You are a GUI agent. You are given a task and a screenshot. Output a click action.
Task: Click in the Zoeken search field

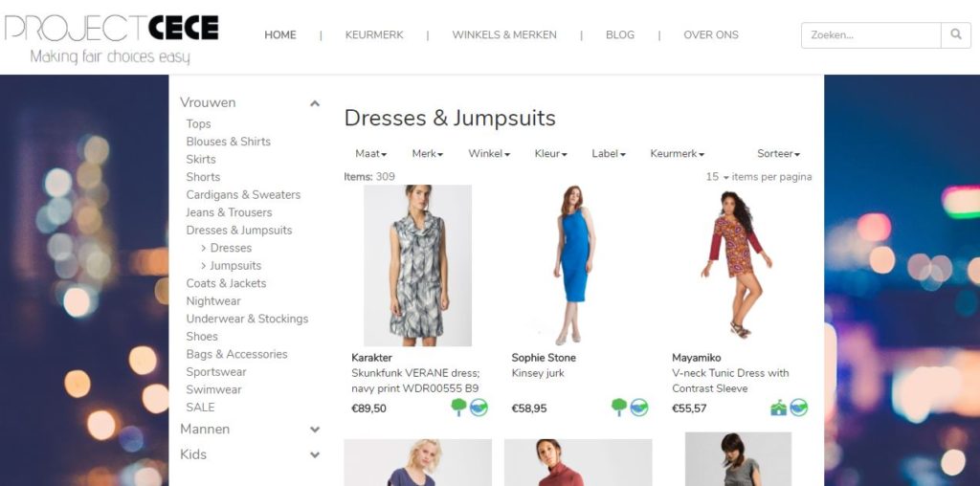(x=871, y=35)
